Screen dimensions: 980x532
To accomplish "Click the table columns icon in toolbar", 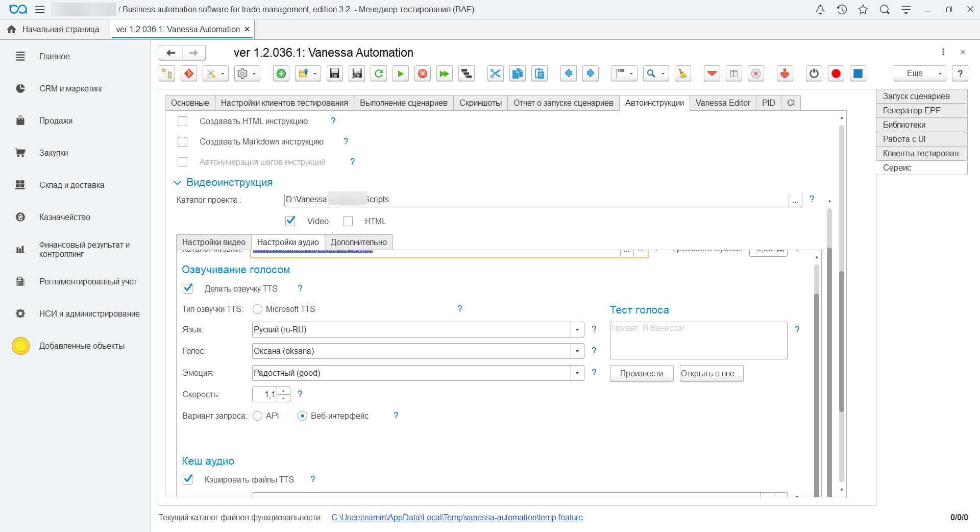I will pyautogui.click(x=734, y=74).
